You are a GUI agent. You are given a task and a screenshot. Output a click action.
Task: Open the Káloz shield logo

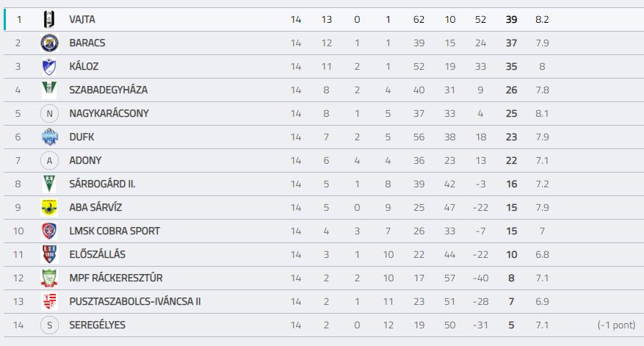tap(49, 67)
